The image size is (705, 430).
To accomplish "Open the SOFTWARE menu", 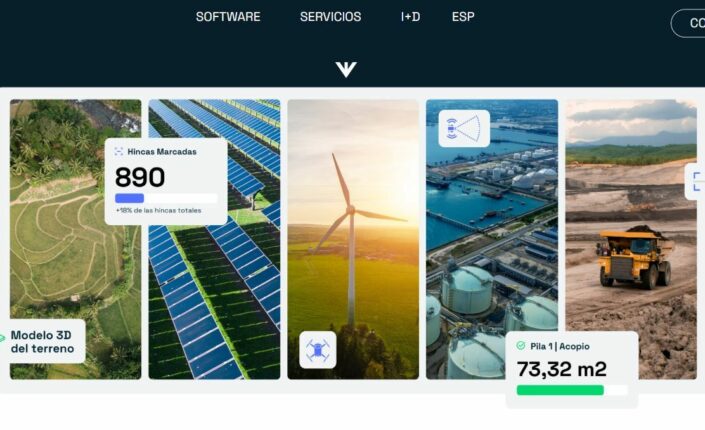I will pyautogui.click(x=228, y=17).
